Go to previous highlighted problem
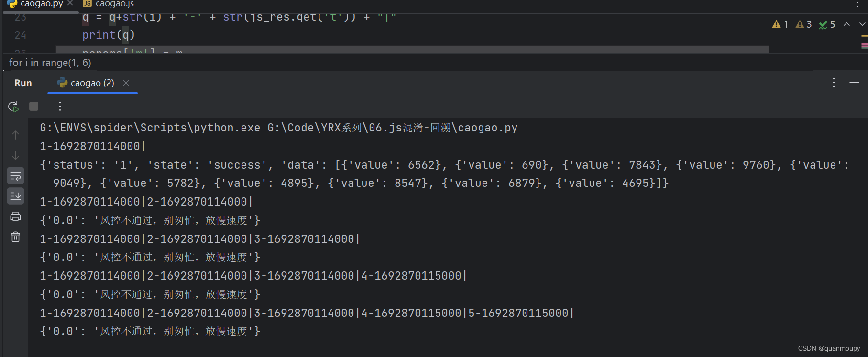 (846, 24)
